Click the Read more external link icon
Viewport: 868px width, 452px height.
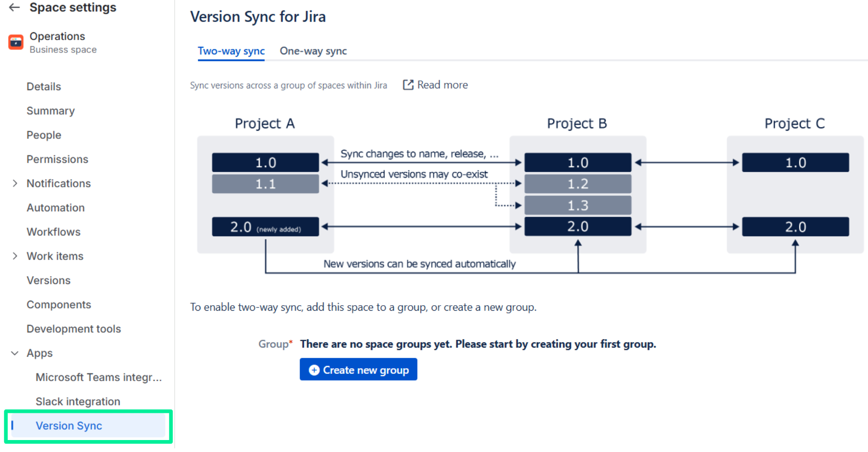[408, 85]
